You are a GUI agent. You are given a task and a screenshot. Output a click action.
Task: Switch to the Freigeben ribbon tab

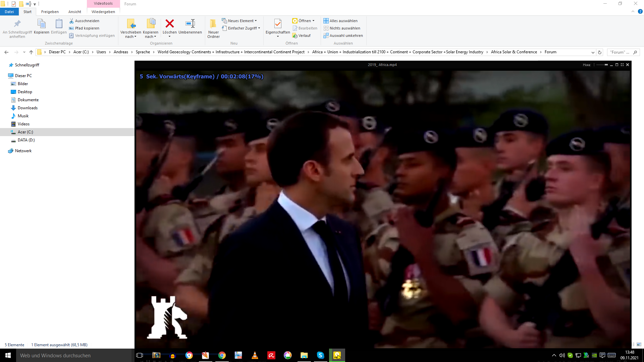pos(50,12)
